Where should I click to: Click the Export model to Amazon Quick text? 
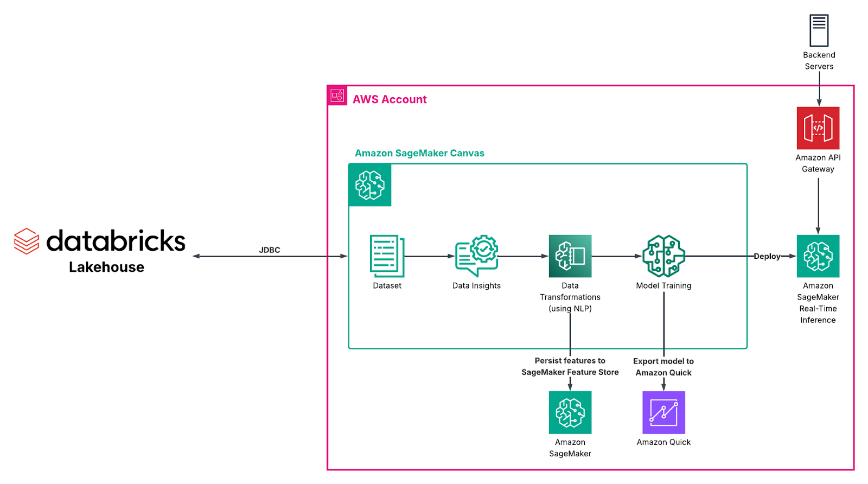663,367
